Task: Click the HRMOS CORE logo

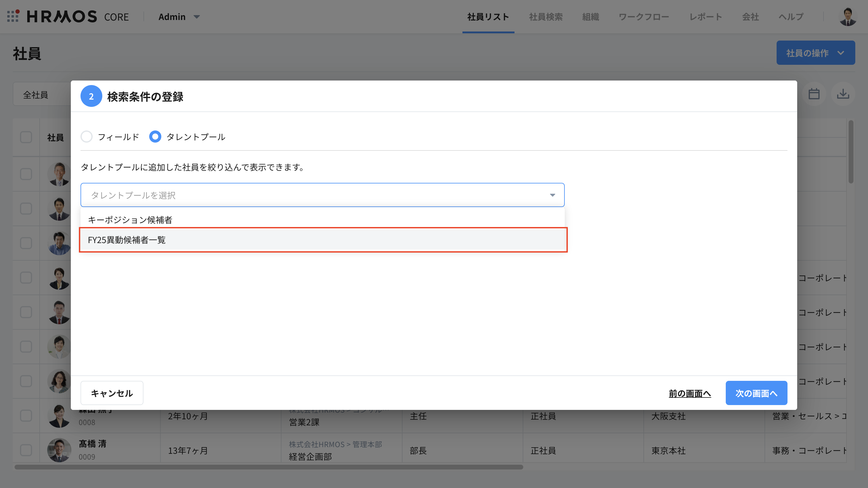Action: tap(77, 17)
